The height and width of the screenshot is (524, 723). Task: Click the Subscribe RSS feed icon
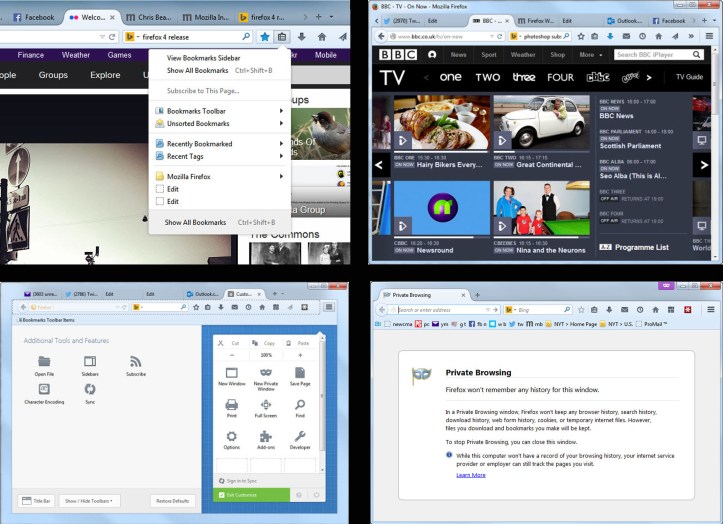click(135, 362)
